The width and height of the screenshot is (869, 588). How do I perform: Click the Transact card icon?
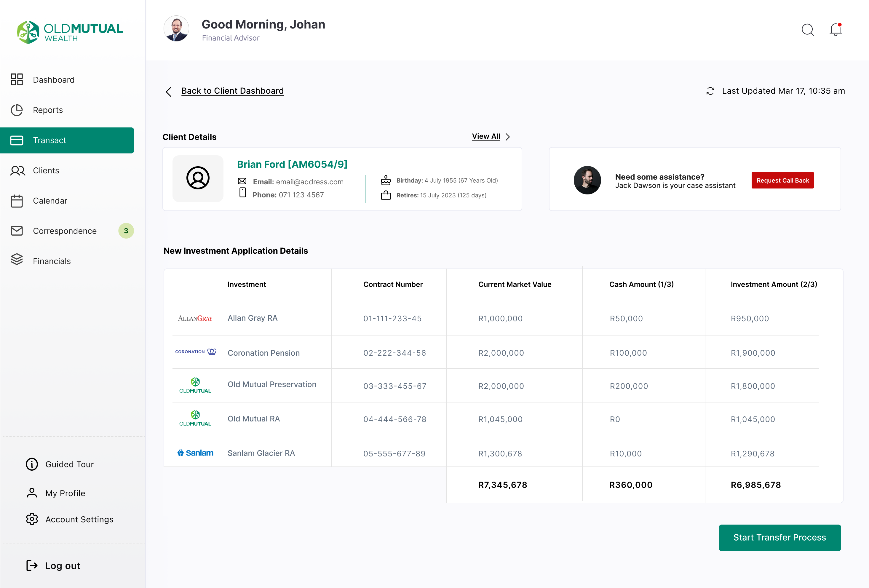point(17,140)
